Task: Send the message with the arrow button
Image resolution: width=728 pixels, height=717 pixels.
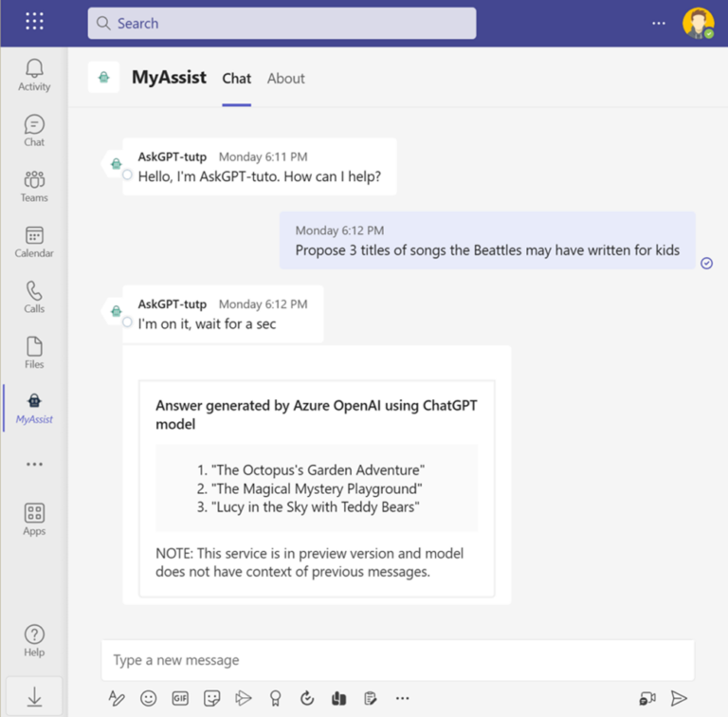Action: 679,698
